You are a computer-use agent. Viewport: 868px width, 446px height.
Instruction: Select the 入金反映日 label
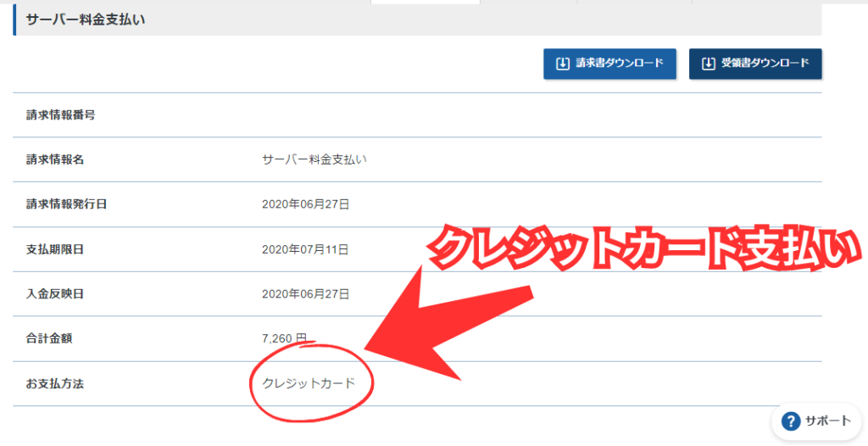click(x=55, y=293)
